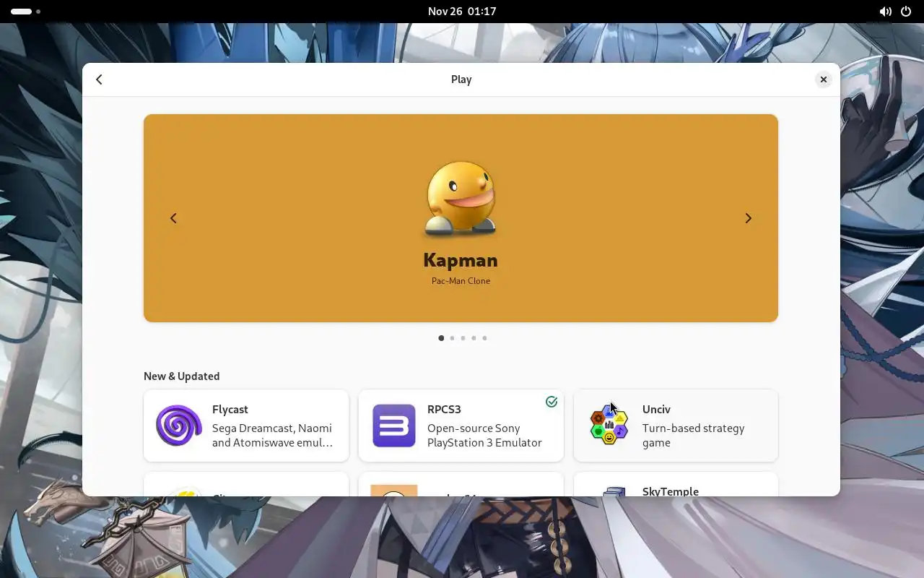
Task: Open the Kapman featured banner
Action: coord(461,218)
